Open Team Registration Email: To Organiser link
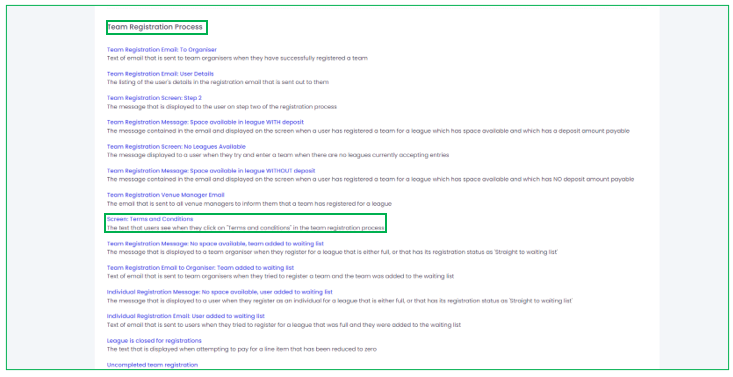The height and width of the screenshot is (377, 733). (162, 50)
